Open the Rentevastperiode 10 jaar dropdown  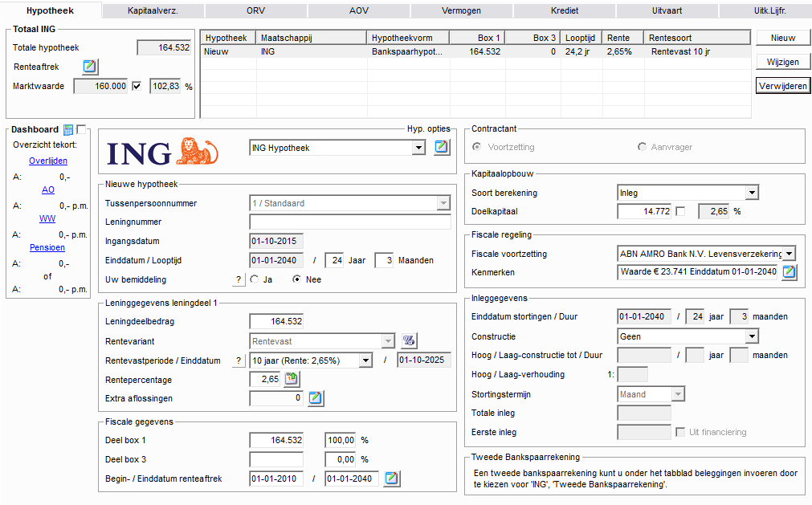point(365,360)
